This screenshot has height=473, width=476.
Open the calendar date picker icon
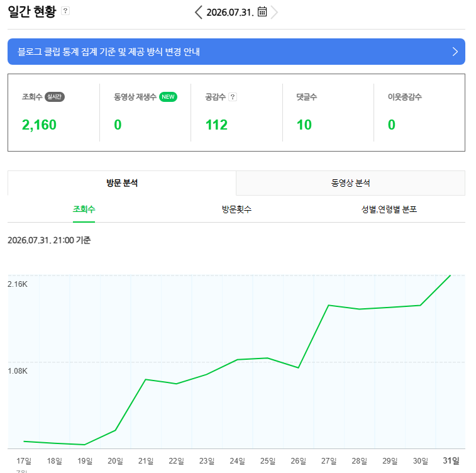[262, 12]
